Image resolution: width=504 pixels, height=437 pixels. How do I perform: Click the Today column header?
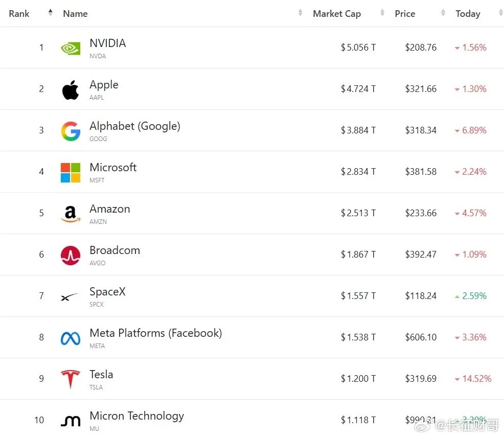click(x=468, y=13)
